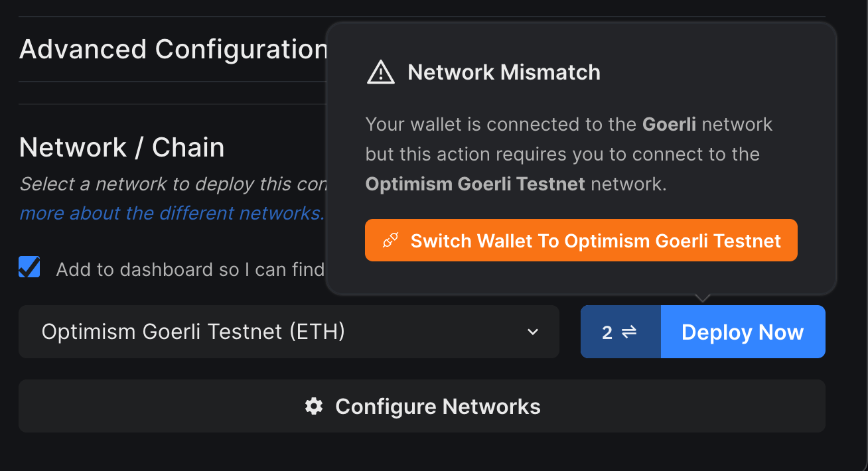The width and height of the screenshot is (868, 471).
Task: Select the Network / Chain section heading
Action: 121,147
